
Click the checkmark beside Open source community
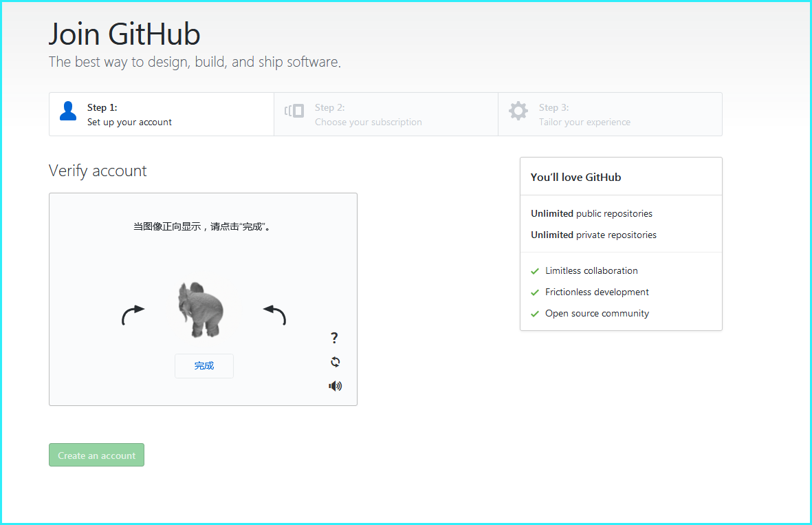coord(535,314)
